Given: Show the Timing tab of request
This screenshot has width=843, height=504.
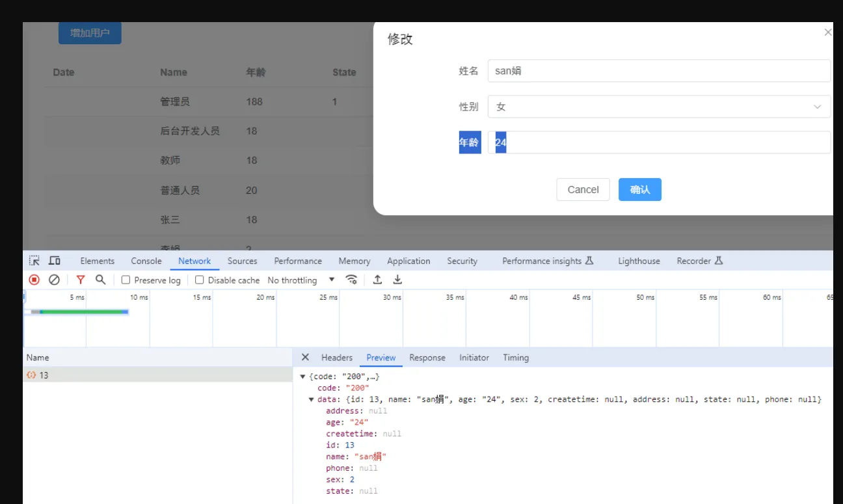Looking at the screenshot, I should click(x=516, y=358).
